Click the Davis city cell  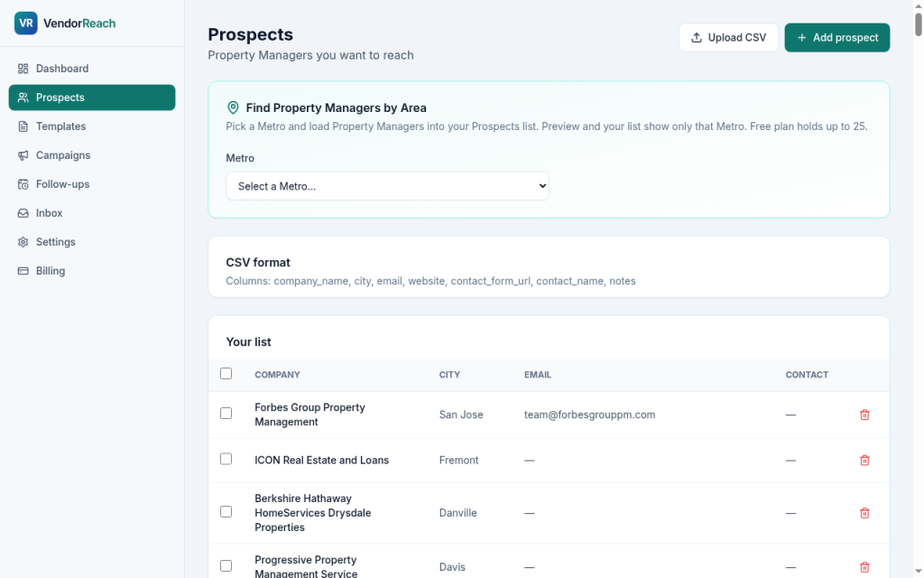(452, 567)
